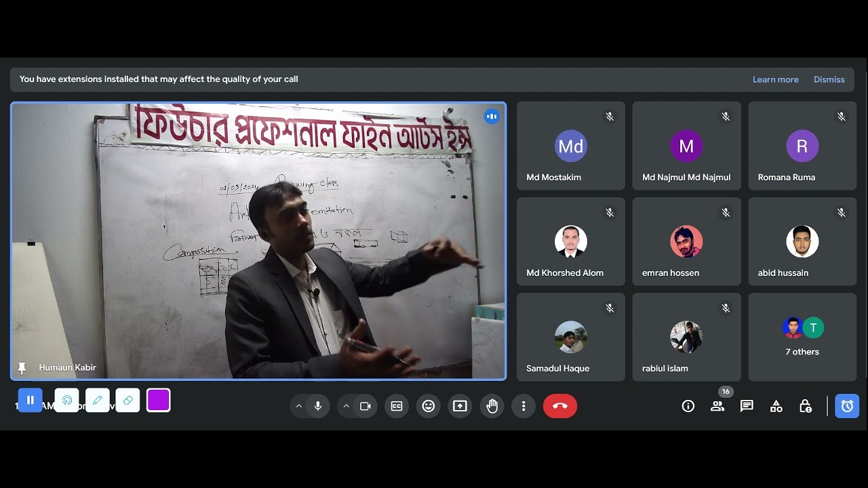This screenshot has height=488, width=868.
Task: Open the activities shapes icon
Action: pyautogui.click(x=776, y=406)
